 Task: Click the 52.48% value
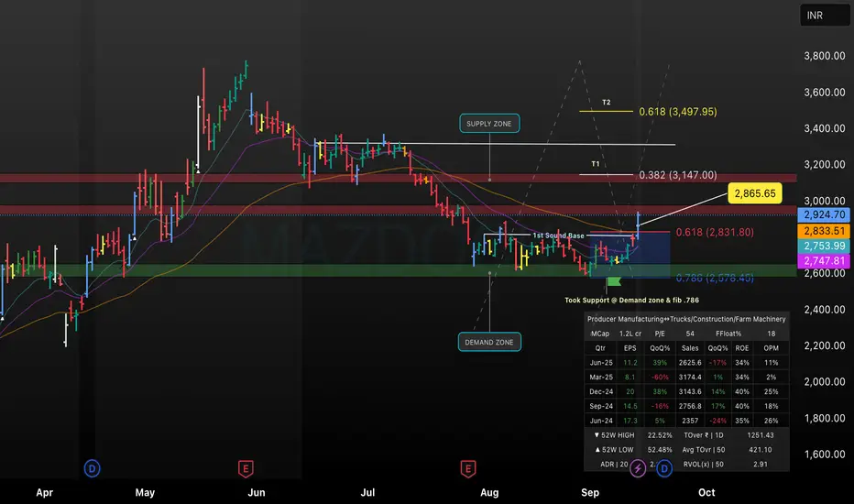(x=660, y=450)
